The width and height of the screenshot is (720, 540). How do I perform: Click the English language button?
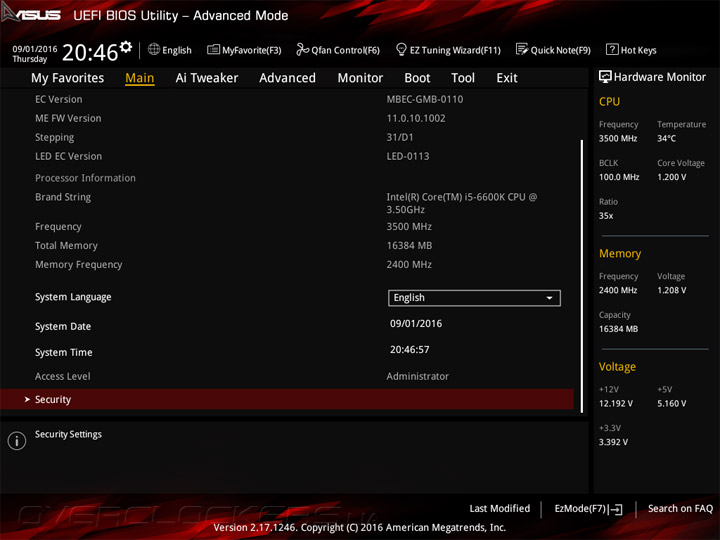(x=170, y=50)
